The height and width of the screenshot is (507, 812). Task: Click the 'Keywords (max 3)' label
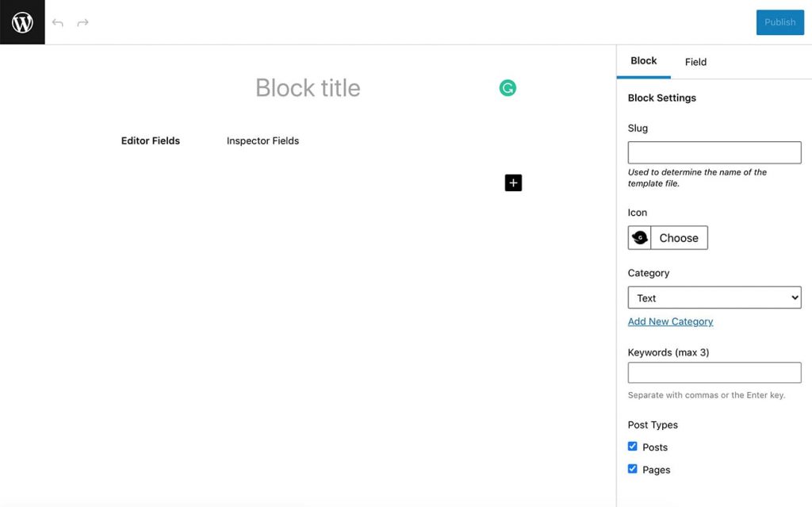pos(668,352)
